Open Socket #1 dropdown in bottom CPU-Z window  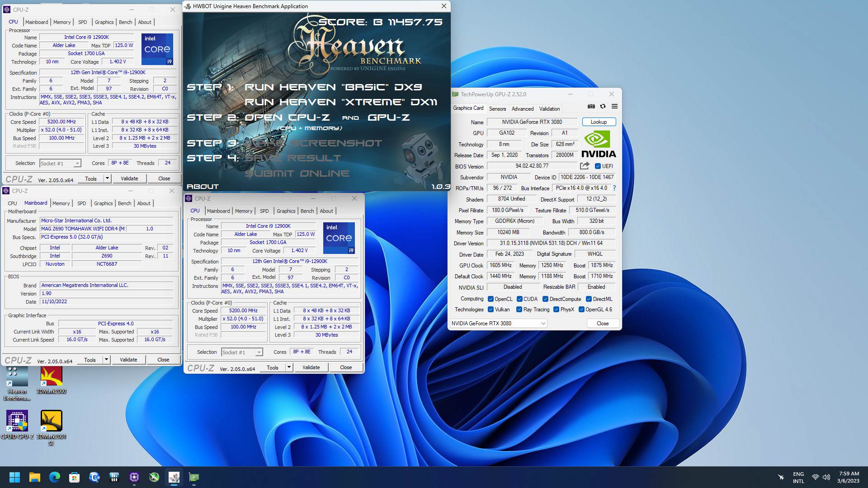coord(242,352)
